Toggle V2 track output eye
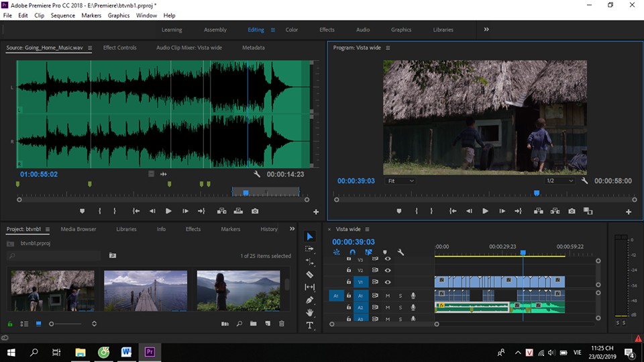This screenshot has height=362, width=644. [x=388, y=270]
